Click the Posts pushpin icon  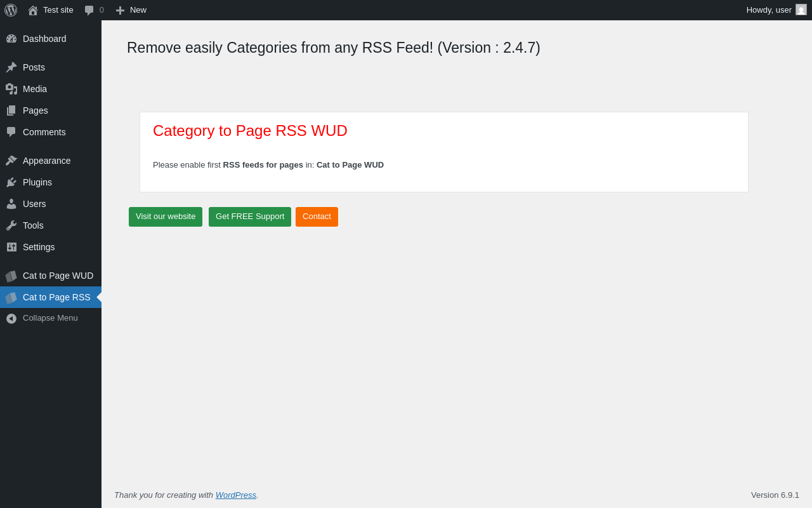coord(11,67)
